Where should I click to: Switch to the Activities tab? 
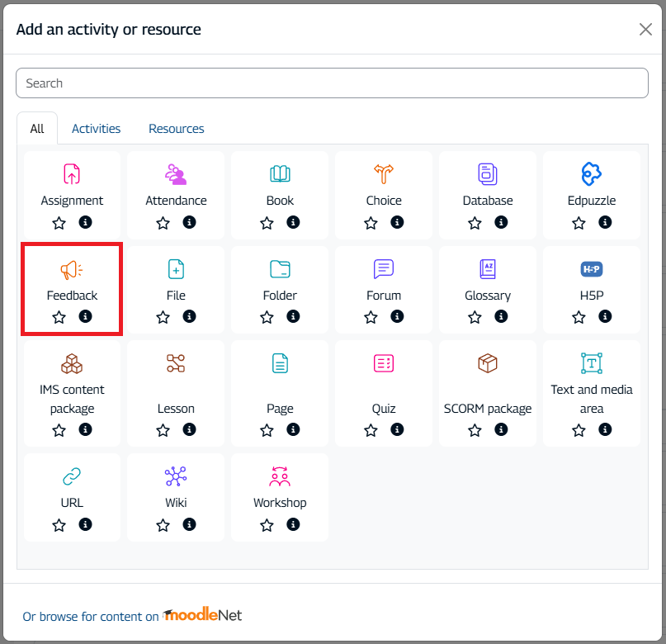coord(96,129)
